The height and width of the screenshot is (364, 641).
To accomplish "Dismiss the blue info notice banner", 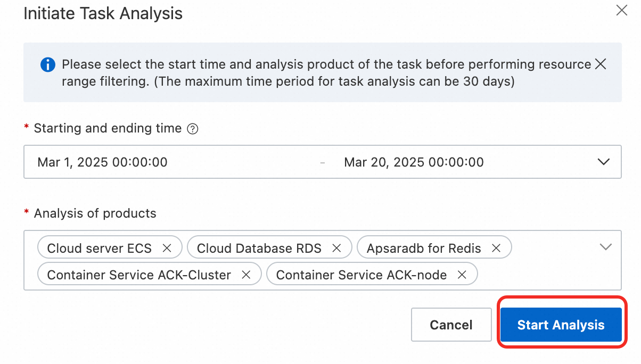I will pos(601,64).
